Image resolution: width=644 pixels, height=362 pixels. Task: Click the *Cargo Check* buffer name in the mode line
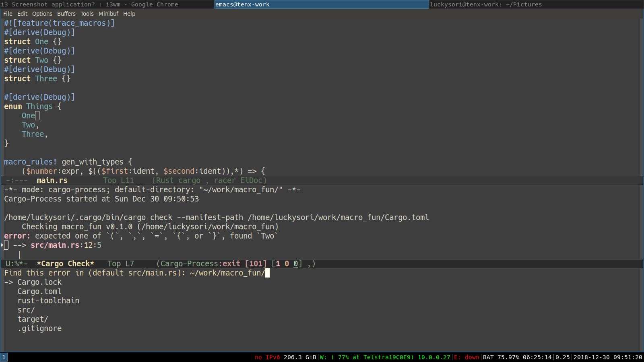pos(65,264)
